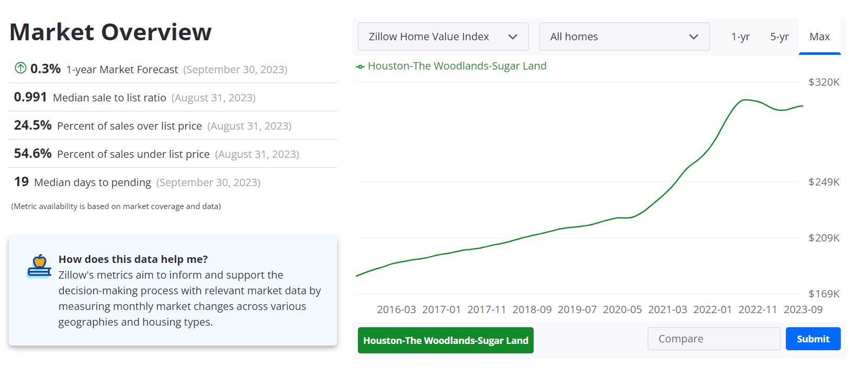The image size is (868, 368).
Task: Click the green upward arrow forecast icon
Action: [x=19, y=68]
